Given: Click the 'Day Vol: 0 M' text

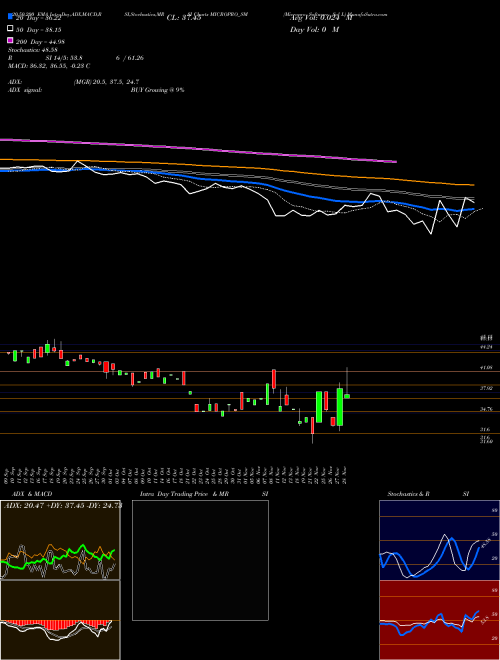Looking at the screenshot, I should tap(314, 29).
